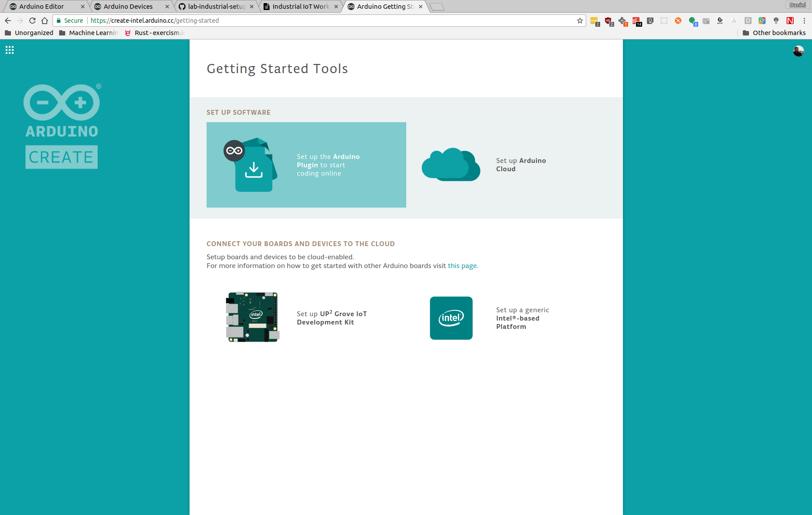812x515 pixels.
Task: Click the Arduino Plugin download icon
Action: [x=250, y=165]
